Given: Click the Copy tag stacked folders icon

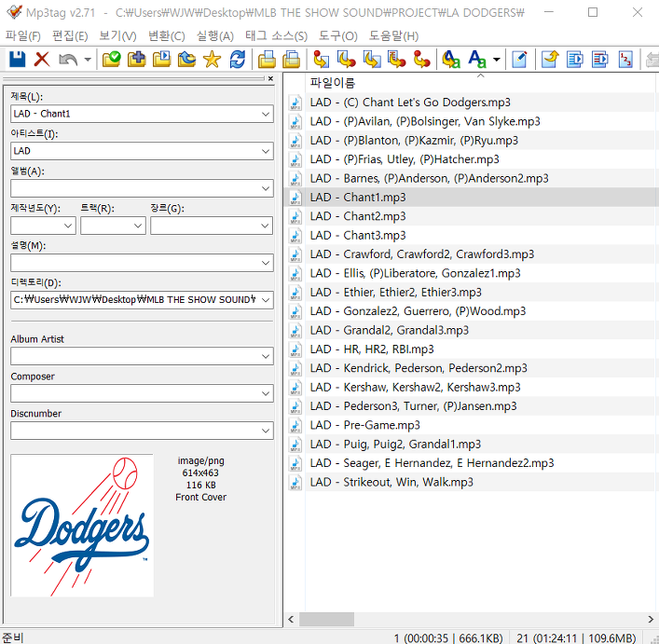Looking at the screenshot, I should (267, 60).
